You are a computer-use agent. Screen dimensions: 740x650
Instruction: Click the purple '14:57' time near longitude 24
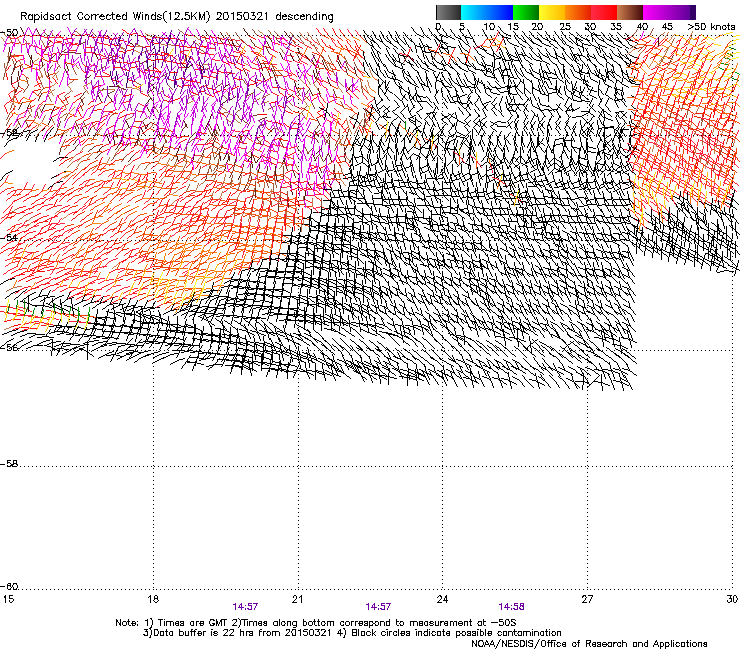point(378,607)
